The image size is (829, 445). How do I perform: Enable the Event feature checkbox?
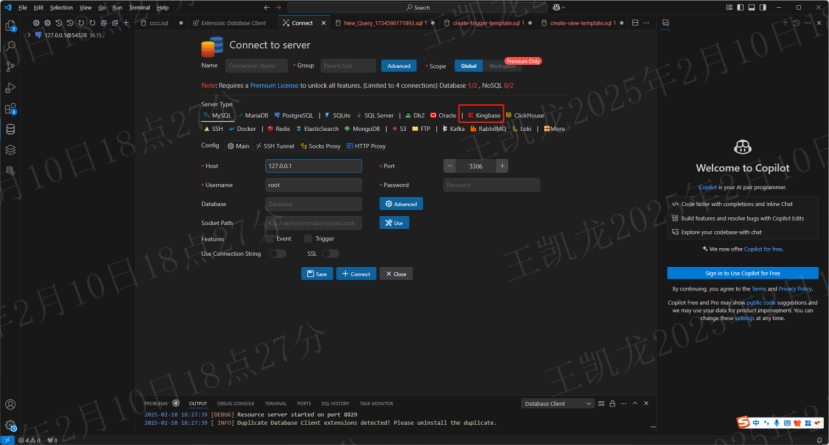tap(270, 239)
